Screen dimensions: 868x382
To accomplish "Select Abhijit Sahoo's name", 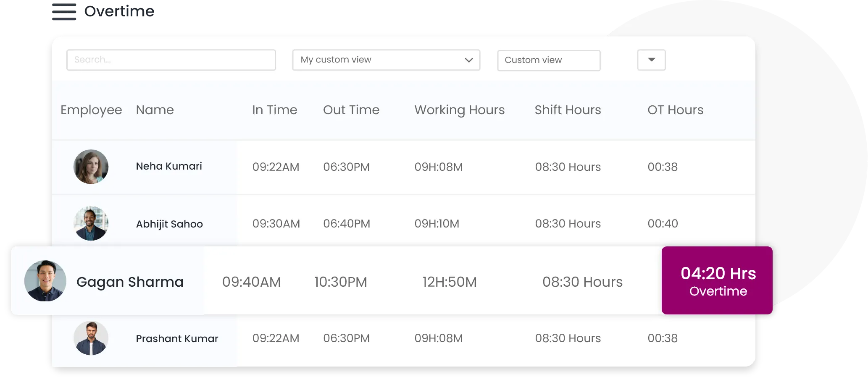I will tap(169, 224).
